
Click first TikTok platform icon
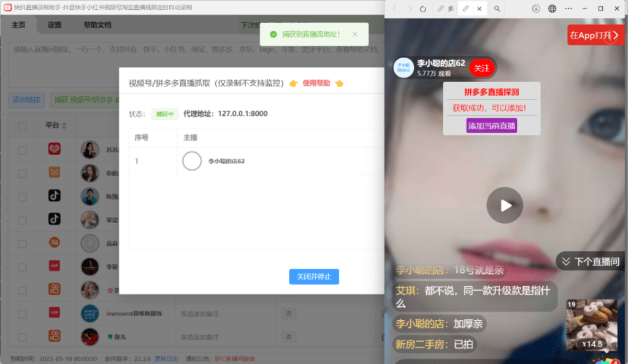(55, 195)
